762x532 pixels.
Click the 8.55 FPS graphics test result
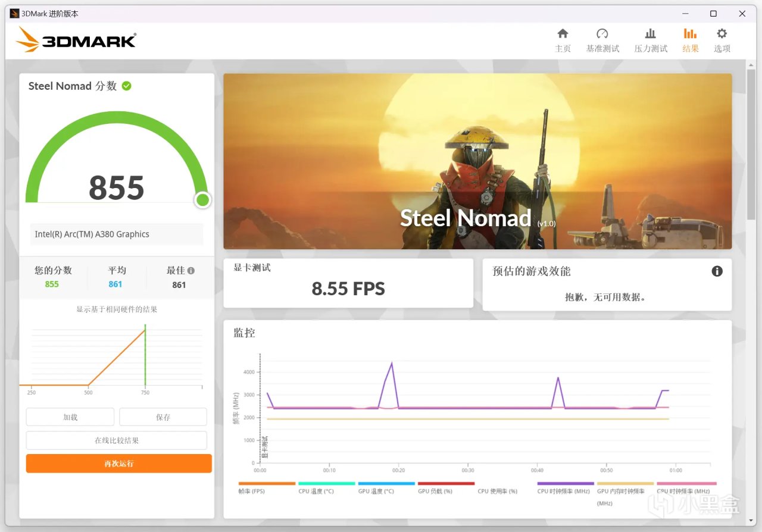348,289
